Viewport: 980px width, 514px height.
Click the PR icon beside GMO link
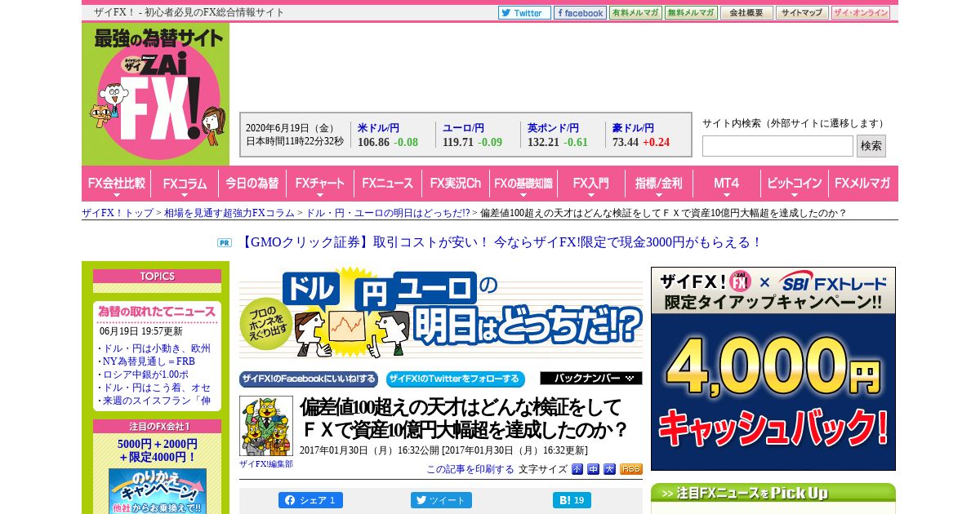[225, 242]
